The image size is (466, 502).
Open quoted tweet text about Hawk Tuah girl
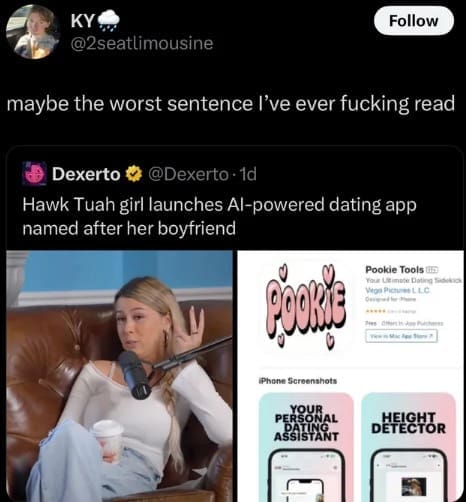(219, 216)
